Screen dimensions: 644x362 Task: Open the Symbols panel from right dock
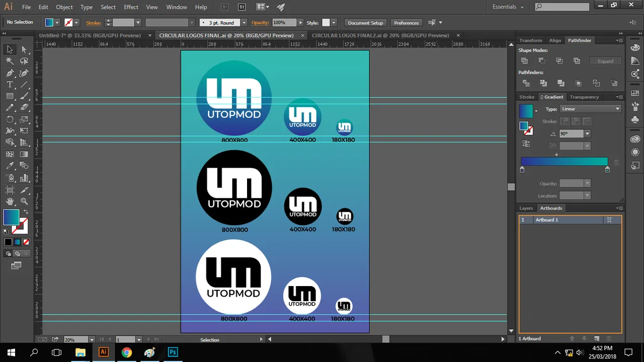635,120
